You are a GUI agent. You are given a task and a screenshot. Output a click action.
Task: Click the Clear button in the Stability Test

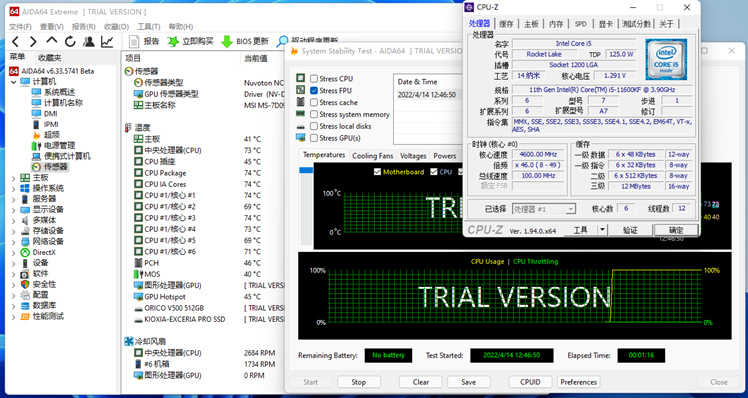[421, 382]
